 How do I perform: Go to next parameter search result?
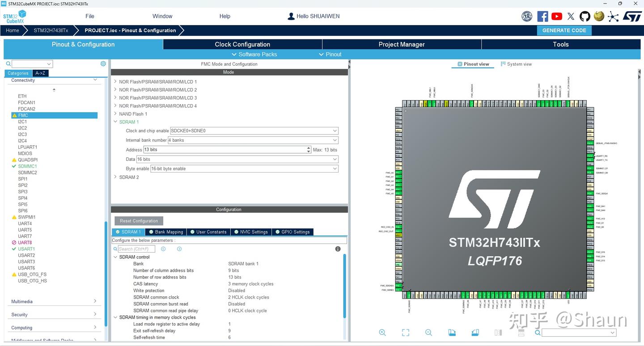[179, 249]
